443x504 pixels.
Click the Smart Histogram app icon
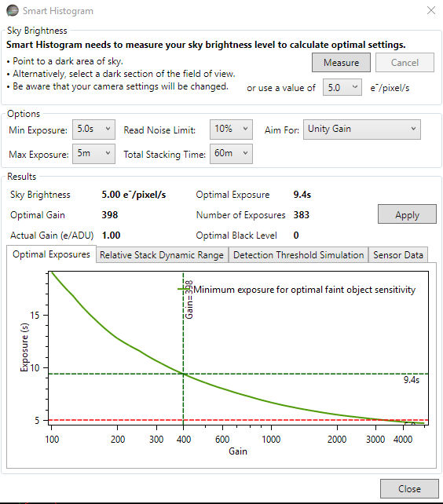point(13,11)
